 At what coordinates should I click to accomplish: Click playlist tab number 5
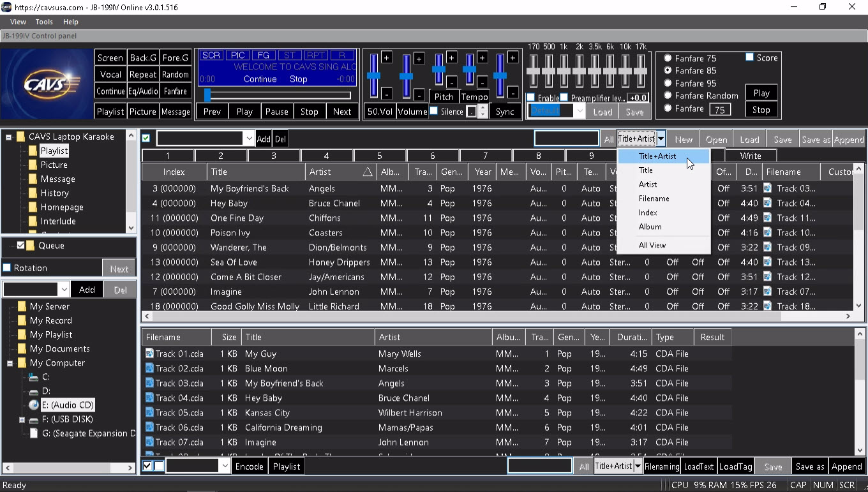[x=379, y=156]
